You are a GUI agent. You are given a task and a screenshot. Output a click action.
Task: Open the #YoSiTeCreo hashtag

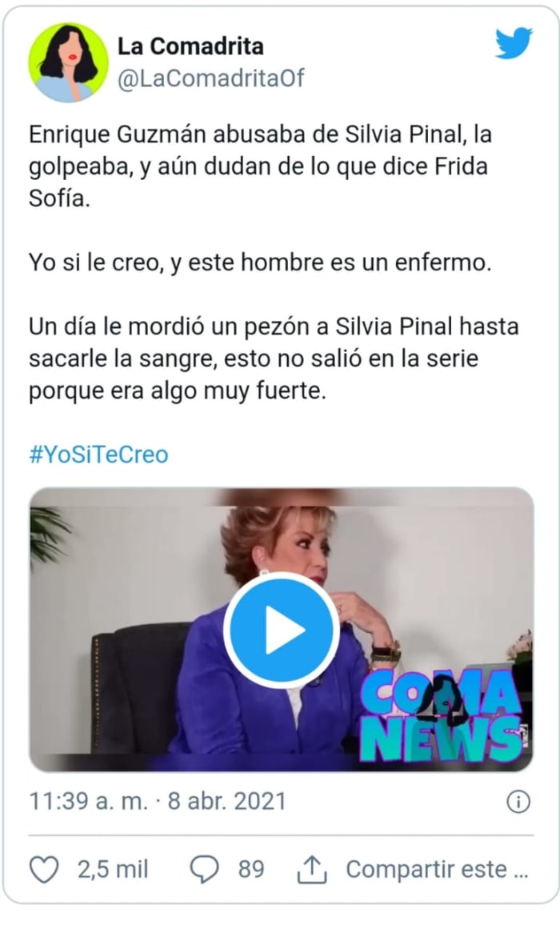coord(99,454)
